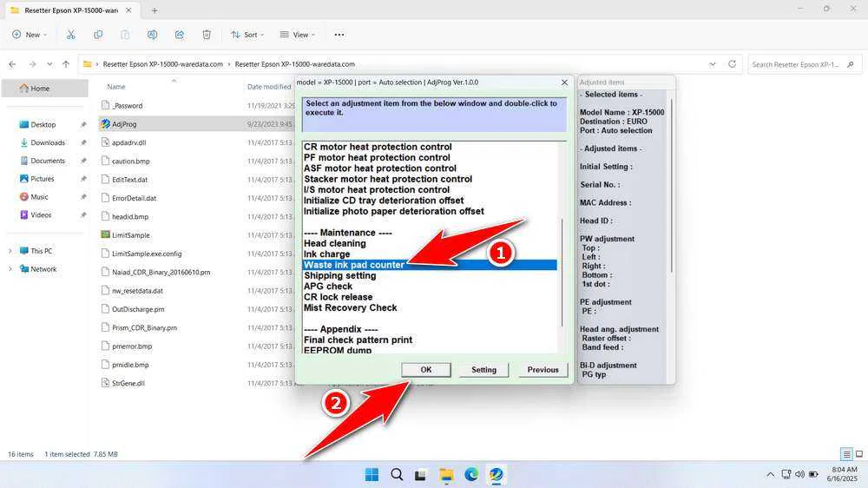This screenshot has width=868, height=488.
Task: Click the Copy icon in Explorer toolbar
Action: pyautogui.click(x=98, y=35)
